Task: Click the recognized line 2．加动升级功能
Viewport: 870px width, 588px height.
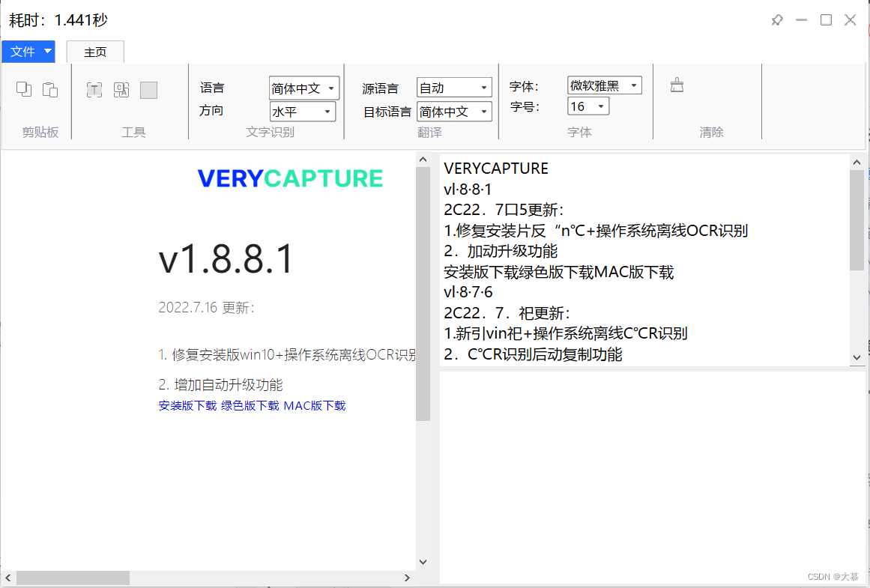Action: [x=501, y=251]
